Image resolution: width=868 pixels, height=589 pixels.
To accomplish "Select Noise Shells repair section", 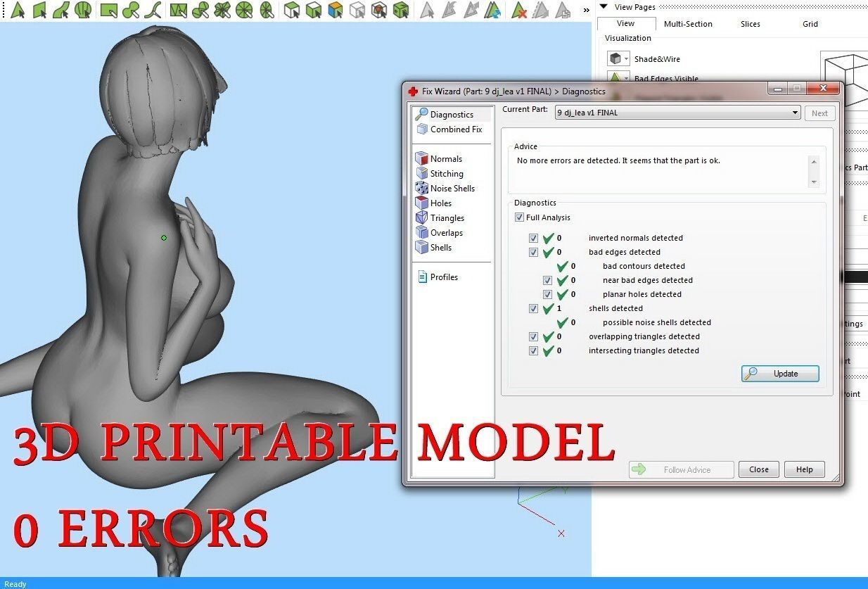I will 445,188.
